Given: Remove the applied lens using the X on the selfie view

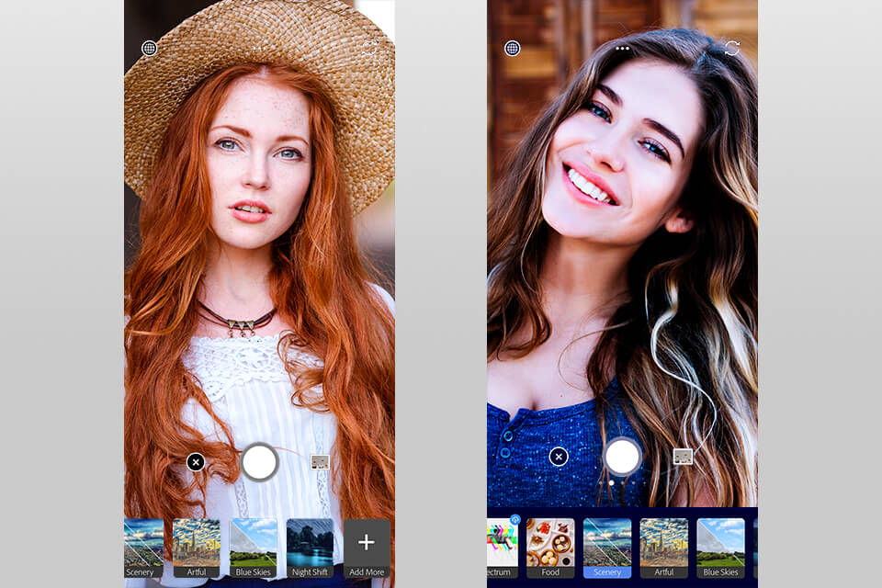Looking at the screenshot, I should tap(559, 456).
